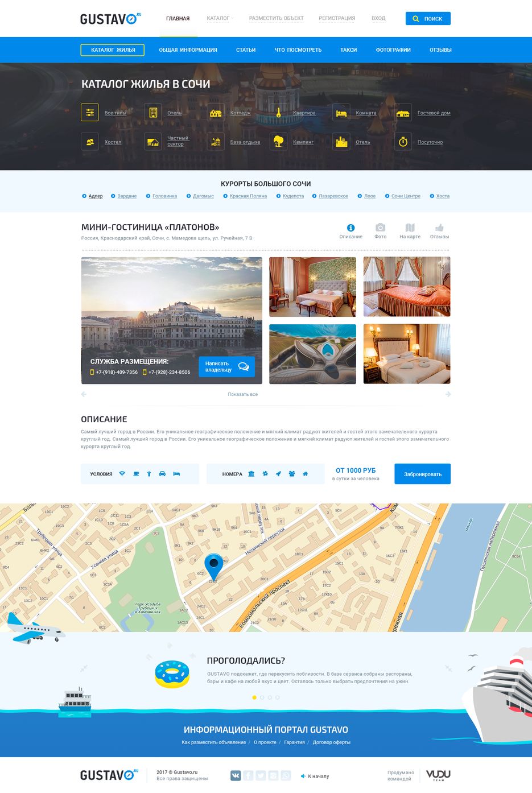Open the Лоое resort link
Image resolution: width=532 pixels, height=793 pixels.
[370, 196]
